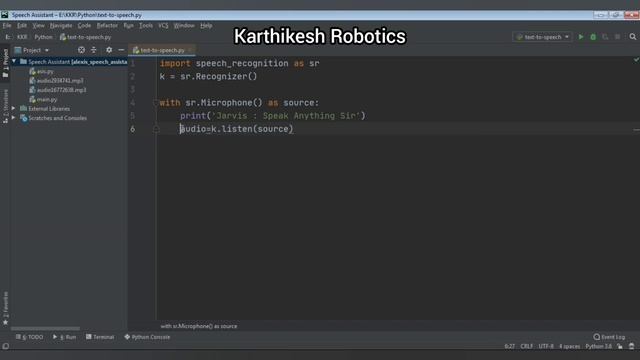Open the VCS menu
Viewport: 640px width, 360px height.
[163, 25]
